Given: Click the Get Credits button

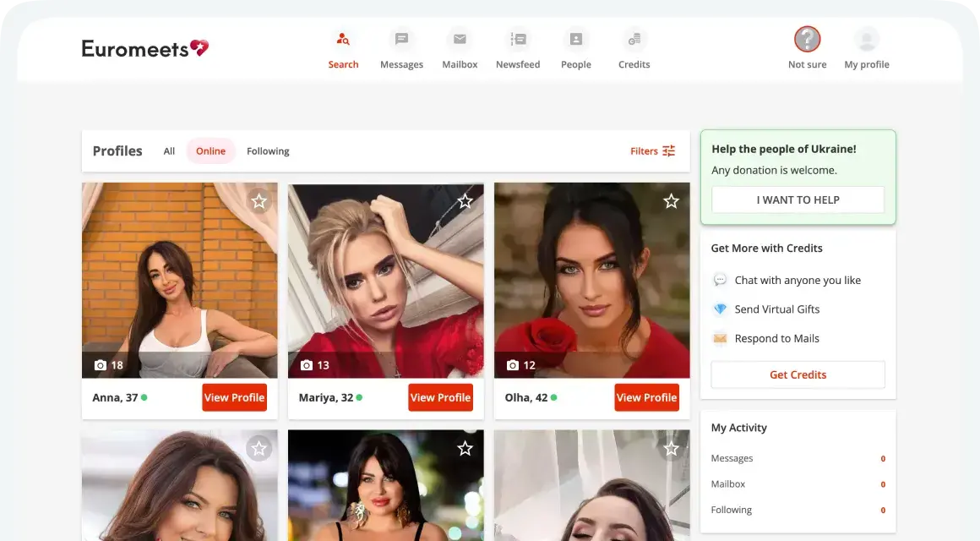Looking at the screenshot, I should (x=798, y=374).
